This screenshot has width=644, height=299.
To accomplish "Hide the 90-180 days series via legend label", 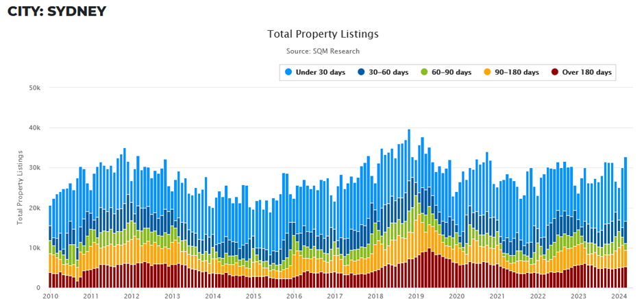I will click(x=517, y=72).
